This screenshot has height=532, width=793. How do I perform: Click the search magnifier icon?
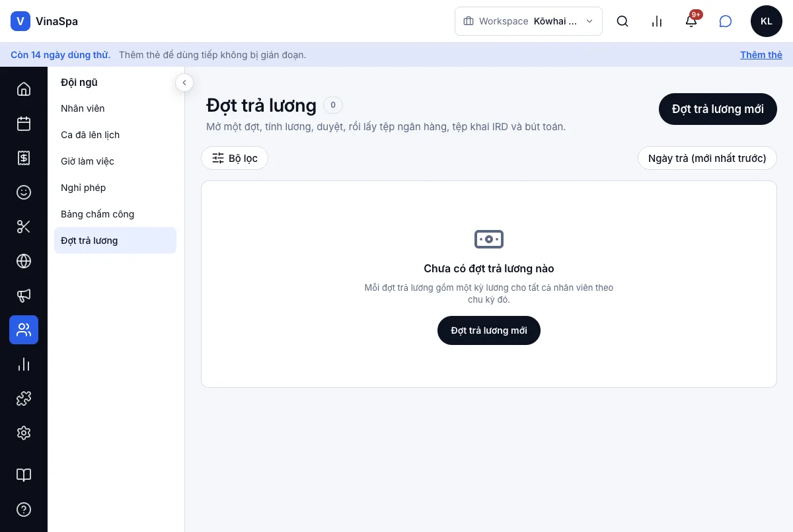[x=623, y=21]
